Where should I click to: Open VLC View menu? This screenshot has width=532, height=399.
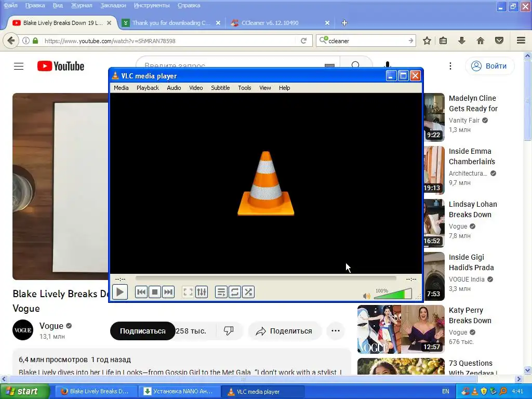[265, 88]
